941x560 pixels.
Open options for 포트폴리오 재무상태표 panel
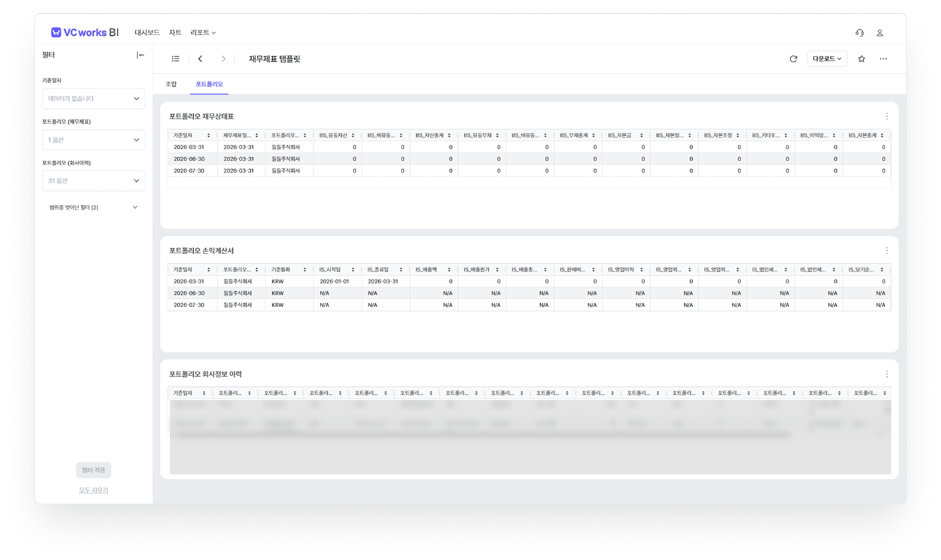coord(887,116)
